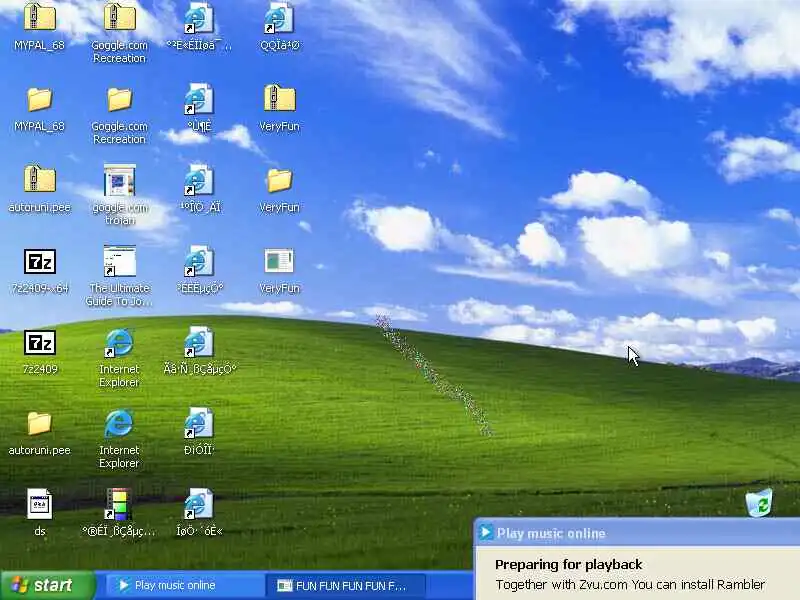Select the web shortcut beside The Ultimate Guide
The image size is (800, 600).
(x=198, y=261)
